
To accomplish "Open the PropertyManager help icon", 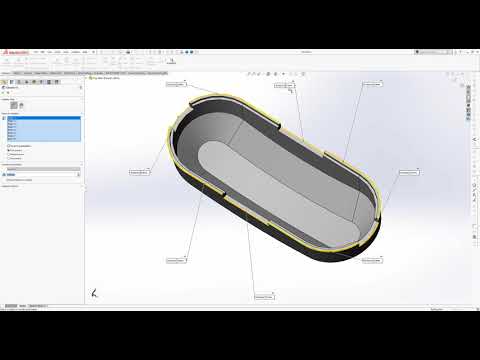I will tap(81, 87).
